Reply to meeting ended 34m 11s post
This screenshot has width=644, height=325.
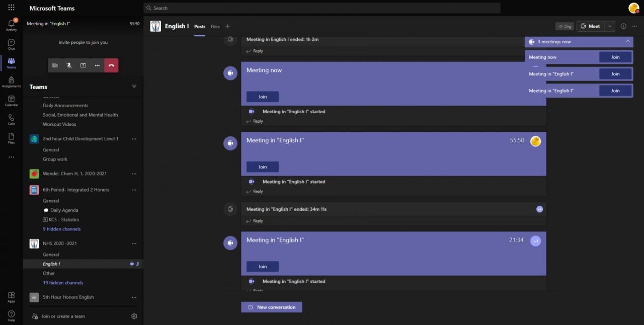[x=255, y=221]
